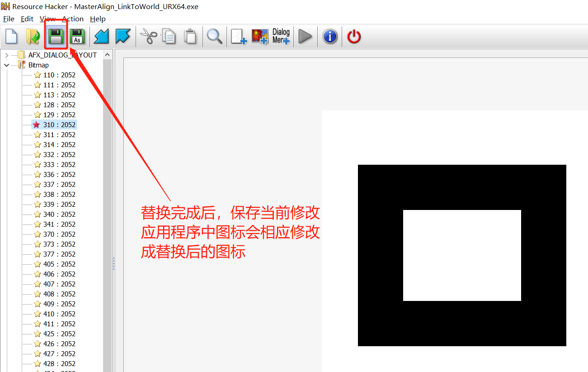Click the New blank script icon
The image size is (588, 372).
pos(11,37)
